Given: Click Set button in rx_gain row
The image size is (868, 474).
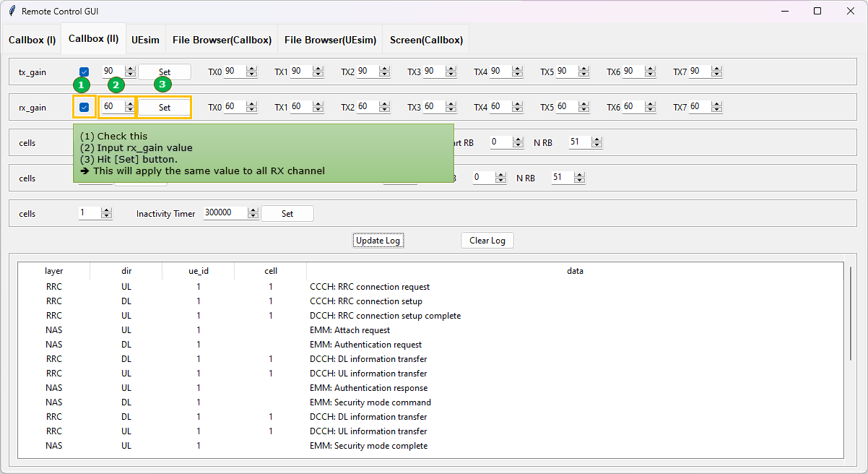Looking at the screenshot, I should pyautogui.click(x=165, y=107).
